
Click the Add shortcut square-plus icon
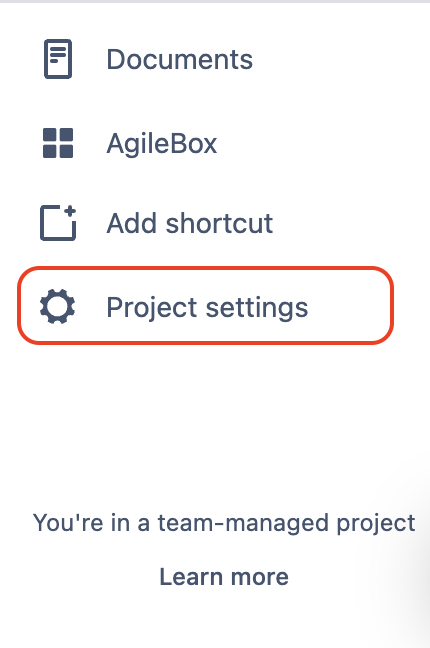58,222
